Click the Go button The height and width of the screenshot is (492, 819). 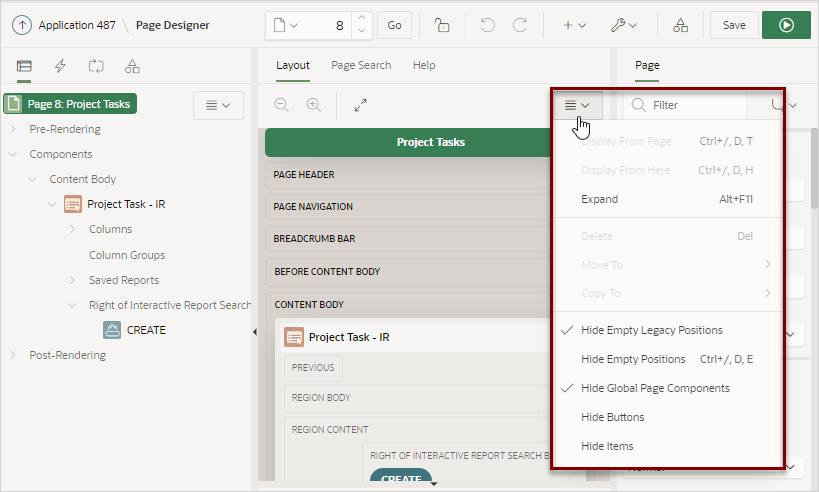(x=394, y=25)
